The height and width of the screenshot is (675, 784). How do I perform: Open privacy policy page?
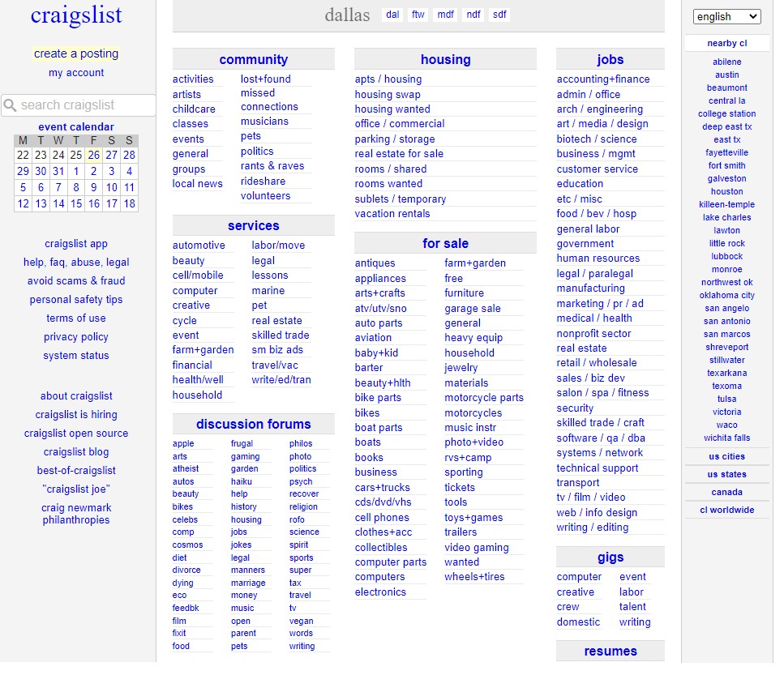pos(76,337)
